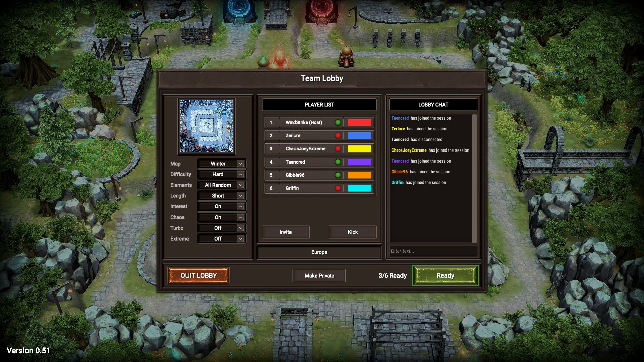Click the Make Private button
Viewport: 644px width, 362px height.
[319, 276]
